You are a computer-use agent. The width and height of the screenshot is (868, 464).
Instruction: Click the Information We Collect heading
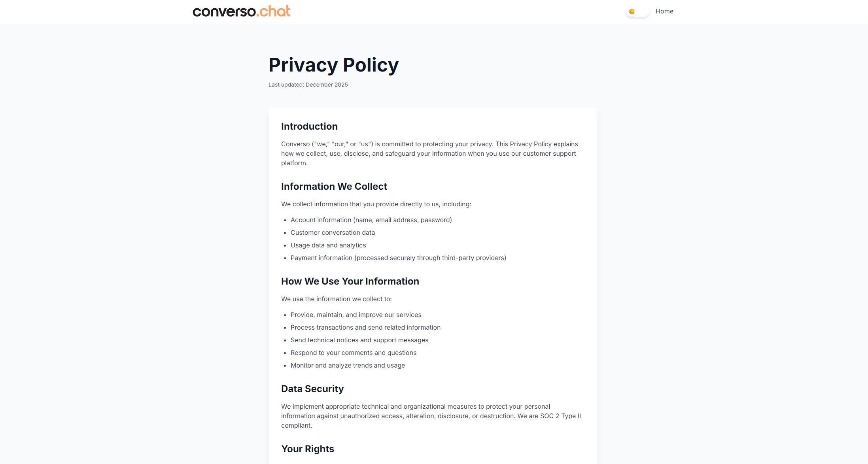coord(334,187)
